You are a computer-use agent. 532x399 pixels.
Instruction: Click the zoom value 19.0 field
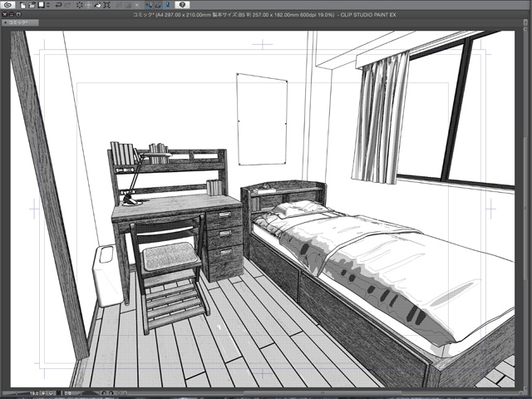coord(34,393)
